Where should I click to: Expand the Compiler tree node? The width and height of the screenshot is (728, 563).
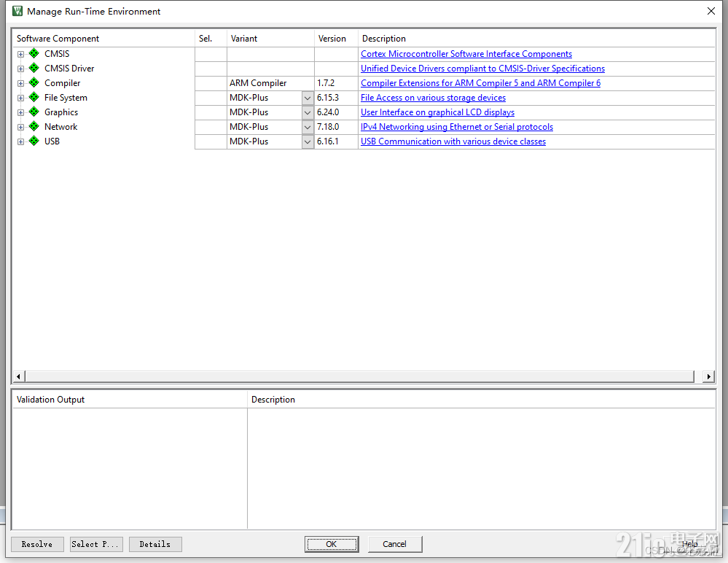20,84
